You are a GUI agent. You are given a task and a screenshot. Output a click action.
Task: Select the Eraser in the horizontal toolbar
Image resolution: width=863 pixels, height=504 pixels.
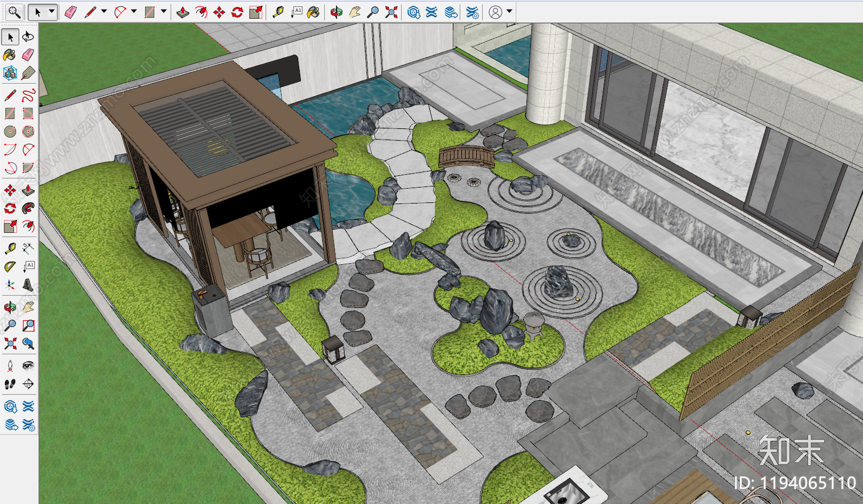(x=71, y=12)
